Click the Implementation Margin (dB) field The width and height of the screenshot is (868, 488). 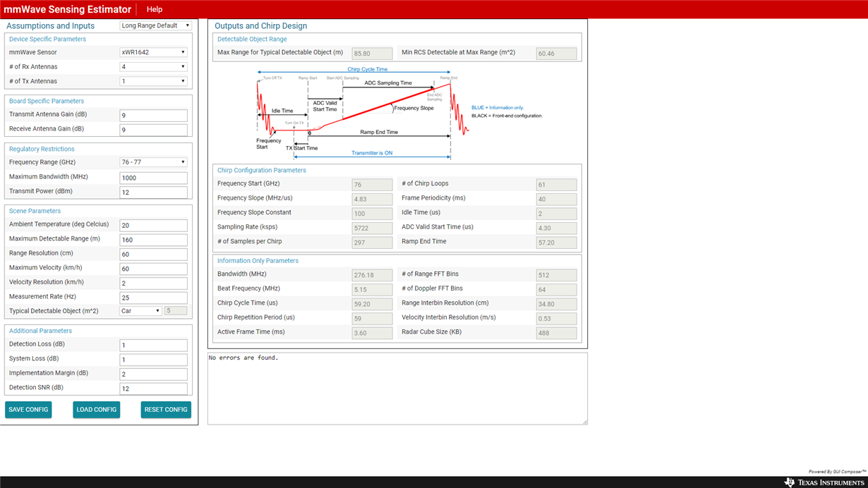coord(153,374)
